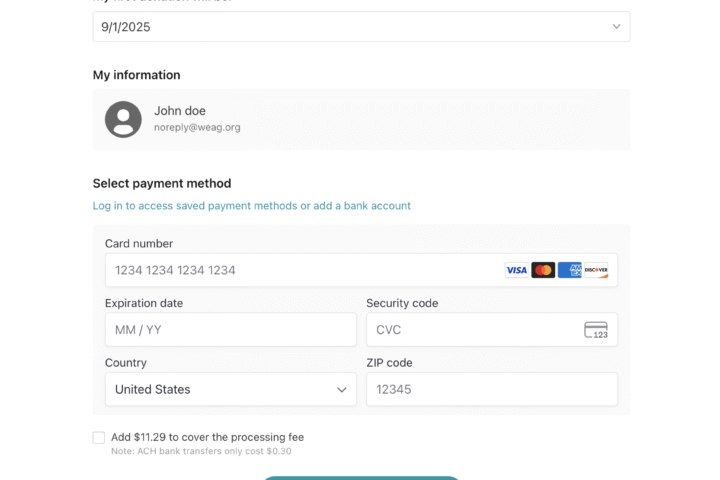Open the 9/1/2025 donation date dropdown

pyautogui.click(x=360, y=27)
